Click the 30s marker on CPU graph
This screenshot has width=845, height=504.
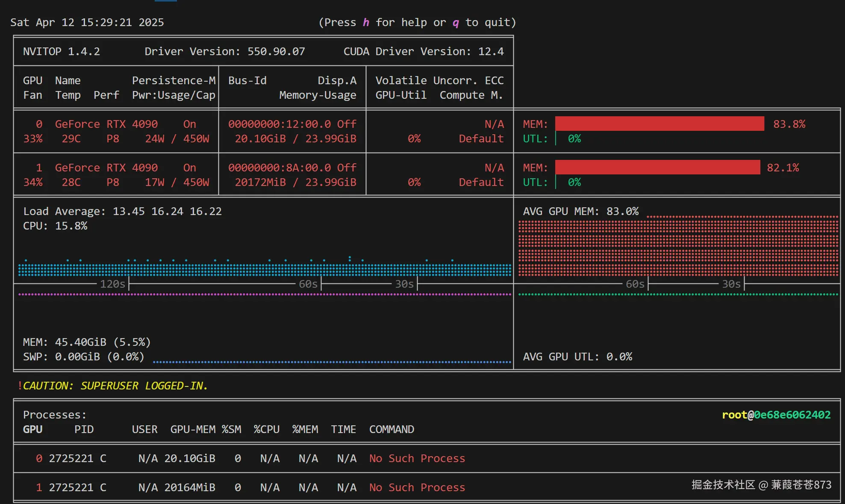point(404,284)
